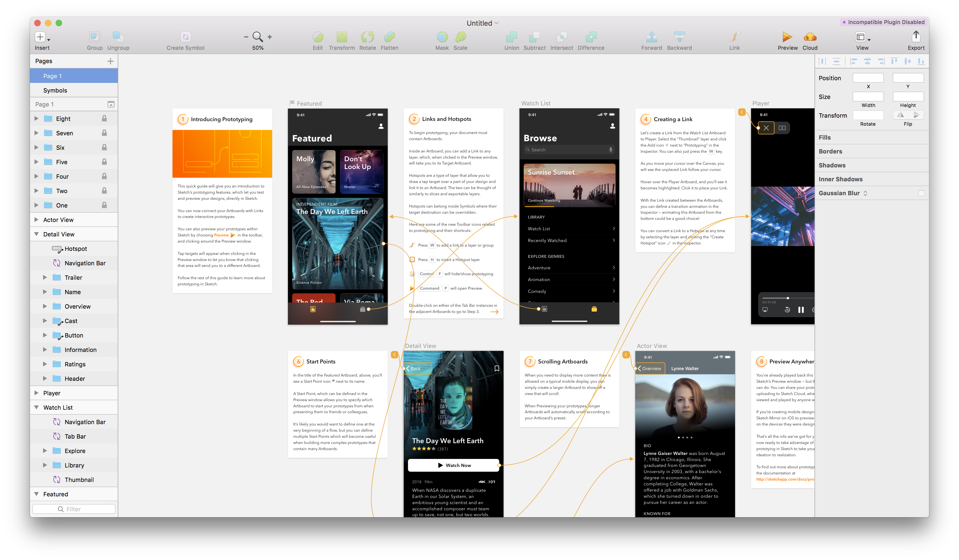Click the Ungroup toolbar icon
959x560 pixels.
coord(118,37)
